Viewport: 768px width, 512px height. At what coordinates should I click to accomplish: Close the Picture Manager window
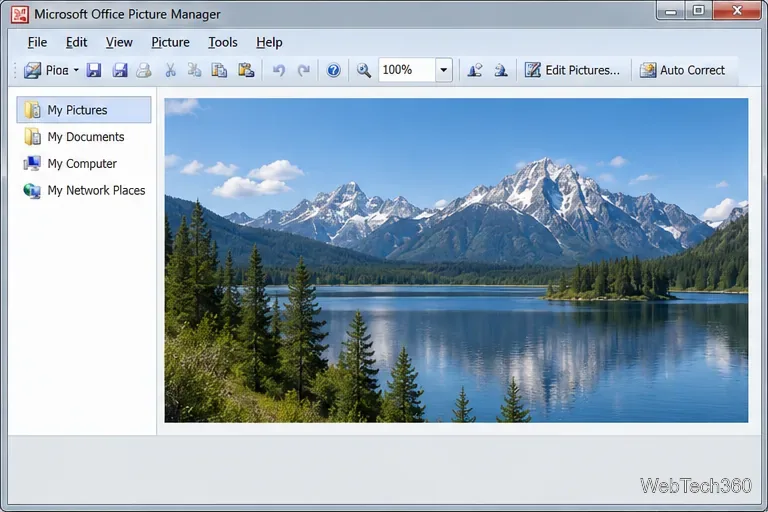pyautogui.click(x=737, y=11)
